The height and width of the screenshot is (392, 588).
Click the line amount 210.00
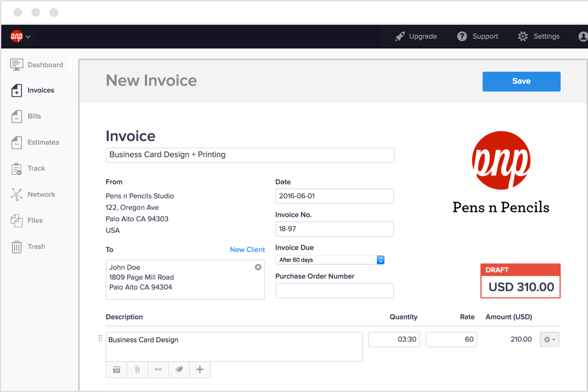(521, 339)
